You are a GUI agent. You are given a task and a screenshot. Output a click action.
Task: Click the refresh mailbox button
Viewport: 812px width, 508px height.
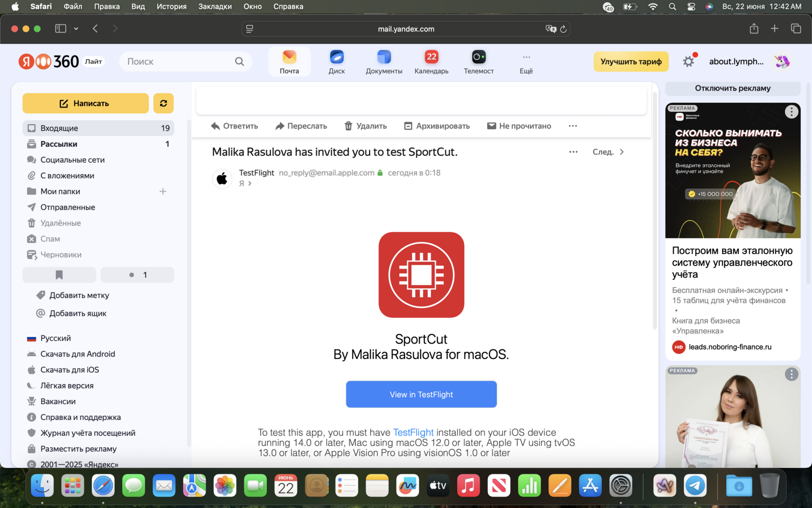pyautogui.click(x=163, y=103)
